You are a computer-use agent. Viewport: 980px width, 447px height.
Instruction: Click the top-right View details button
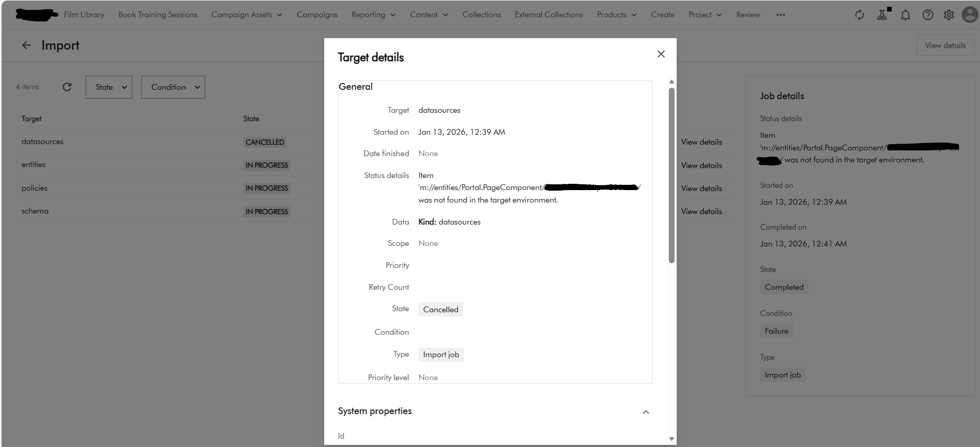pos(945,45)
